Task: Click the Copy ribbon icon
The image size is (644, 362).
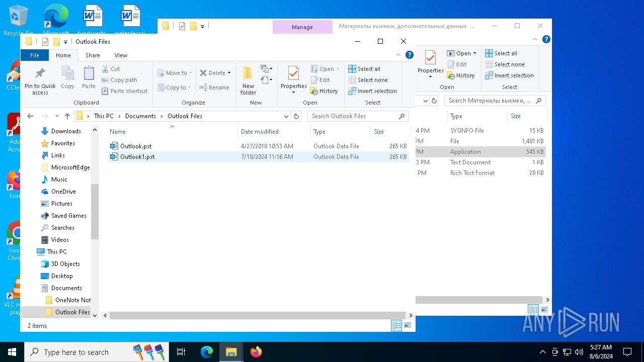Action: 67,78
